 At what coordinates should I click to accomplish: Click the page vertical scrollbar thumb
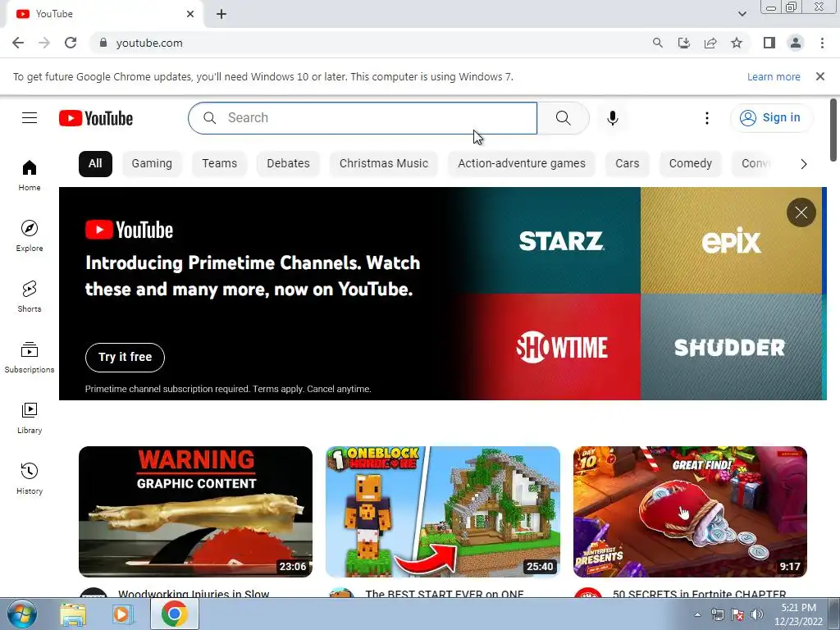tap(833, 130)
